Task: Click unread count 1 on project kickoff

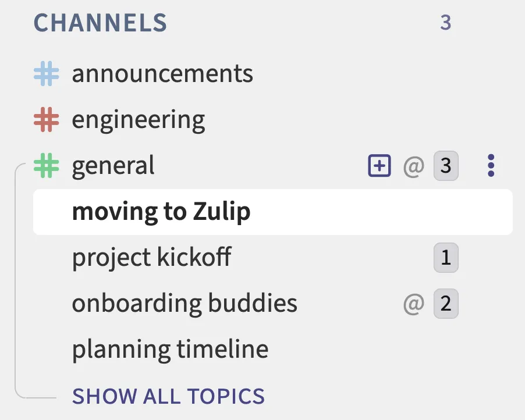Action: pos(446,258)
